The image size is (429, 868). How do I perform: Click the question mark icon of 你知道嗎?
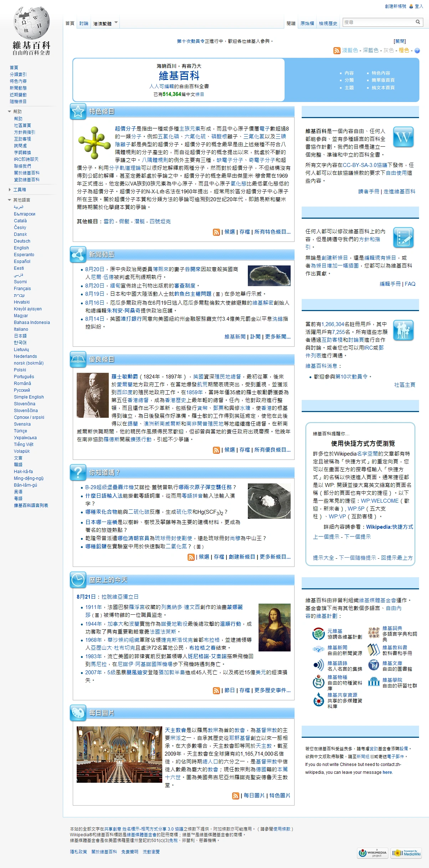point(78,472)
